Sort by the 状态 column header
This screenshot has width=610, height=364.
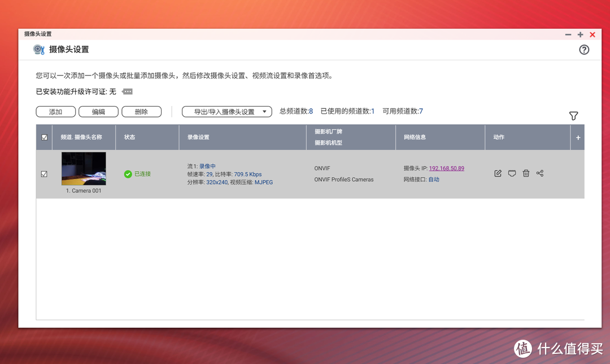pos(129,137)
